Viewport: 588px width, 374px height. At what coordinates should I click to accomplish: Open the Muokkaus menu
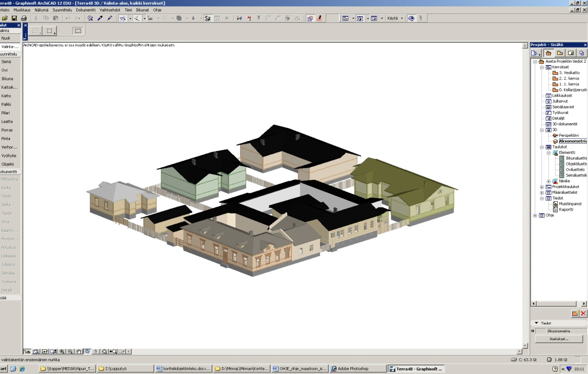click(x=22, y=10)
